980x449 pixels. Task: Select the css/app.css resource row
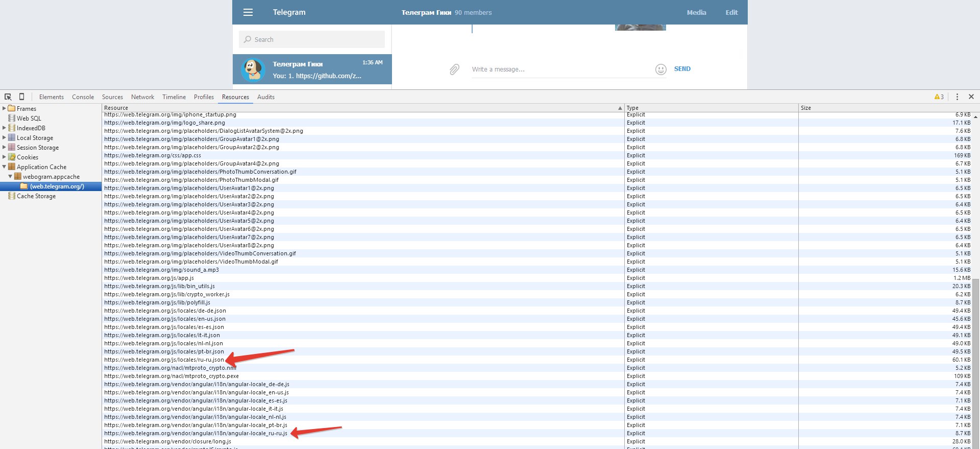pyautogui.click(x=537, y=155)
